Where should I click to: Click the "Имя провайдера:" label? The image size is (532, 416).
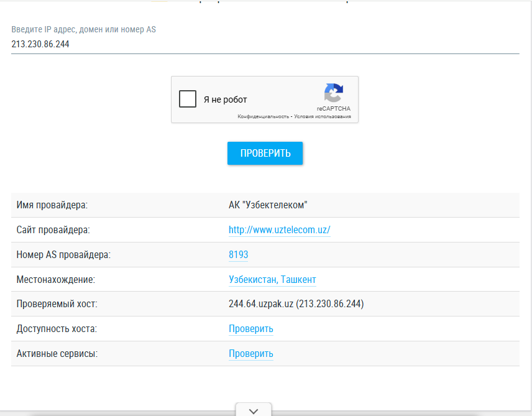click(x=52, y=205)
